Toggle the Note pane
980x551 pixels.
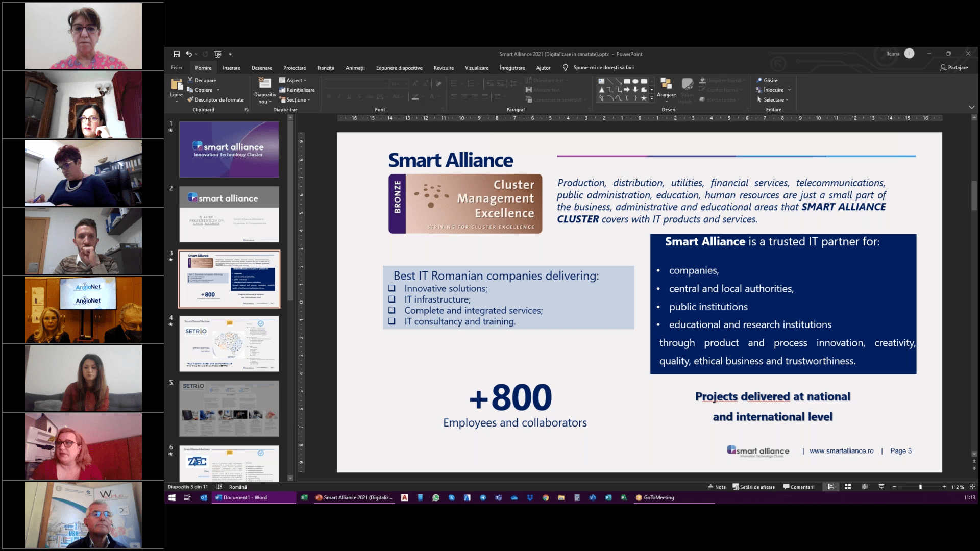(x=717, y=487)
